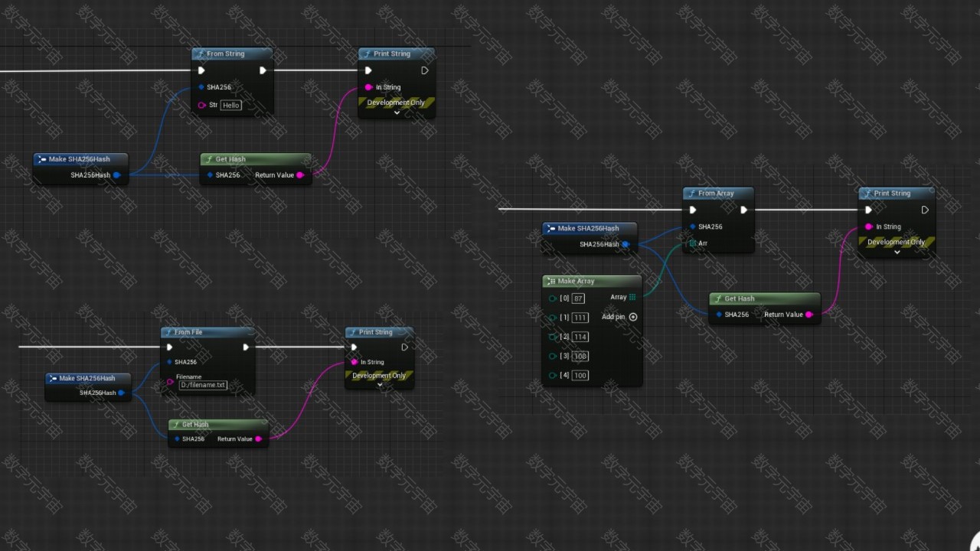This screenshot has height=551, width=980.
Task: Click Make Array [4] value field showing 100
Action: click(x=580, y=375)
